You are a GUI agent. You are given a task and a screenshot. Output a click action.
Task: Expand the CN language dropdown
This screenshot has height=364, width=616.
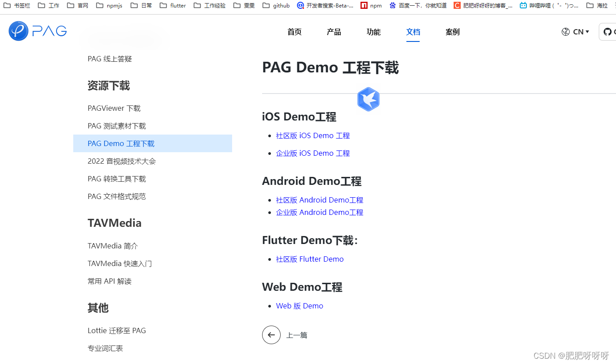(581, 32)
